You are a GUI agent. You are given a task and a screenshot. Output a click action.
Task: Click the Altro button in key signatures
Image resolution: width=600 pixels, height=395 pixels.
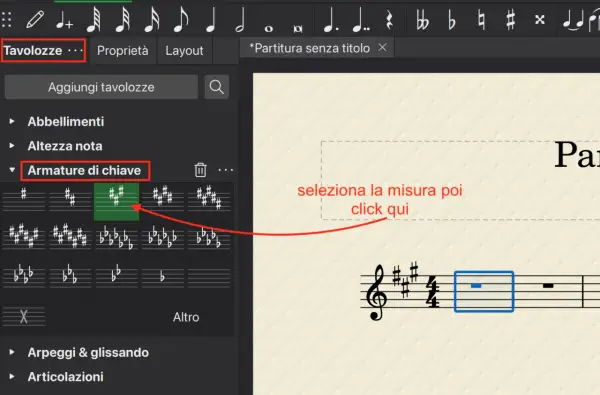click(x=186, y=317)
